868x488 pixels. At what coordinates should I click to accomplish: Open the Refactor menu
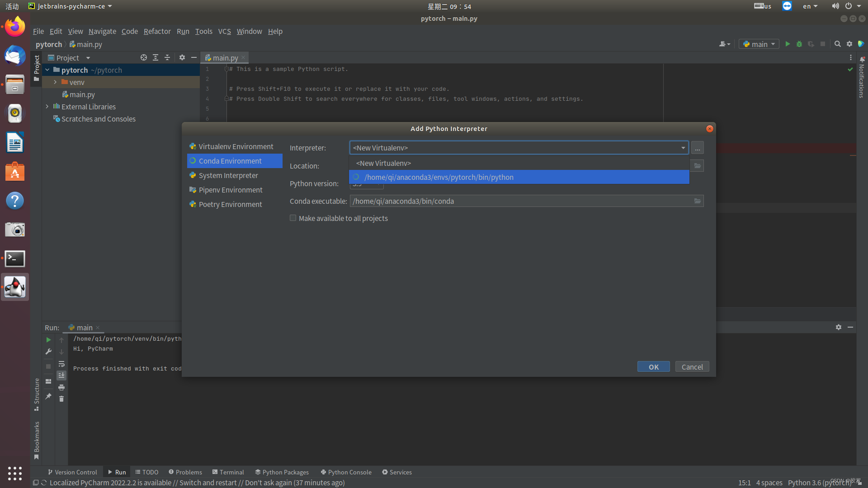pos(157,31)
